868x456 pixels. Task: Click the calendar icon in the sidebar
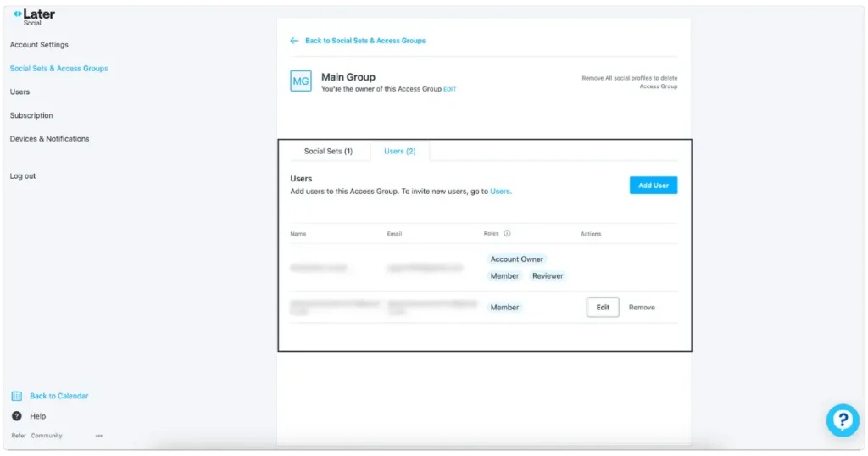click(16, 396)
